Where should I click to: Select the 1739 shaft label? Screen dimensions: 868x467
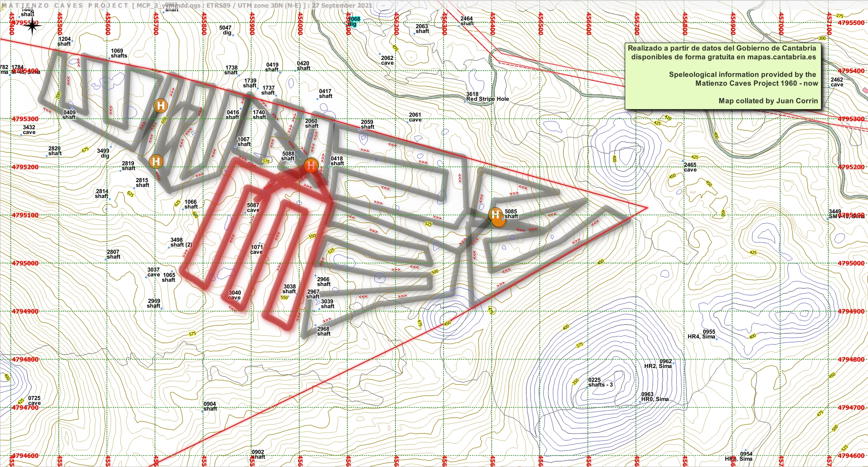pos(250,83)
